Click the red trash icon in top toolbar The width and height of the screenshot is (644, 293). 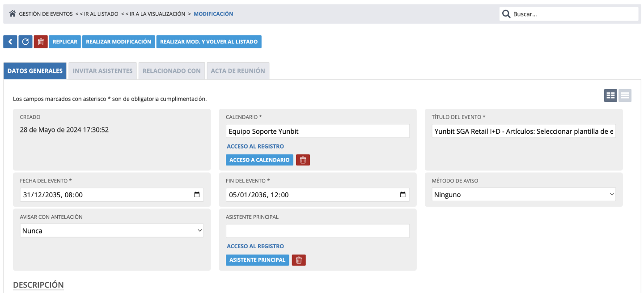[x=41, y=42]
